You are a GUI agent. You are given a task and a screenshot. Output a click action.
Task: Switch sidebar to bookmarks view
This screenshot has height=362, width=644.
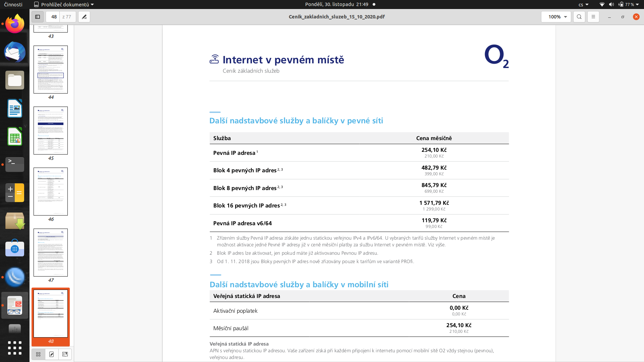pos(65,354)
